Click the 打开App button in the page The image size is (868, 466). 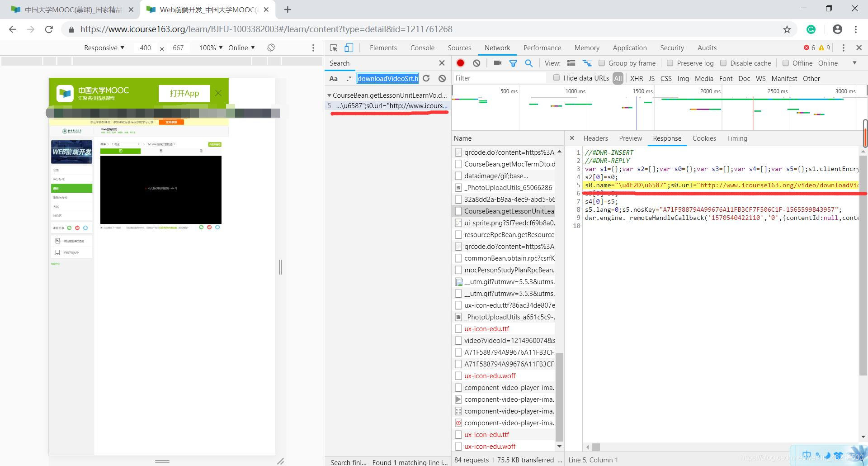pos(184,93)
